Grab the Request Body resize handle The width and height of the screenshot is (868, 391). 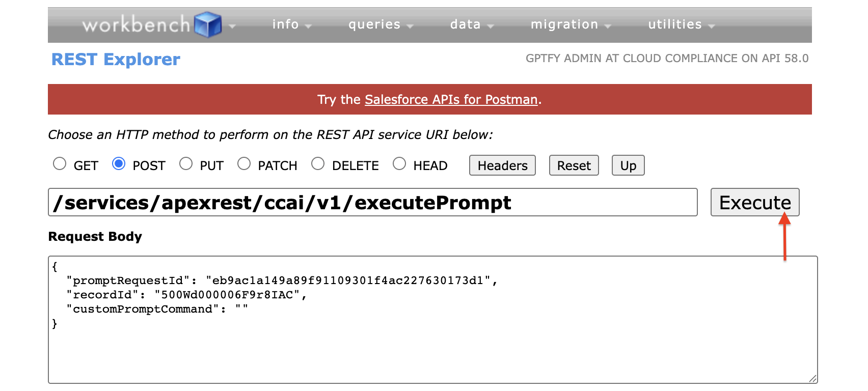(x=812, y=378)
